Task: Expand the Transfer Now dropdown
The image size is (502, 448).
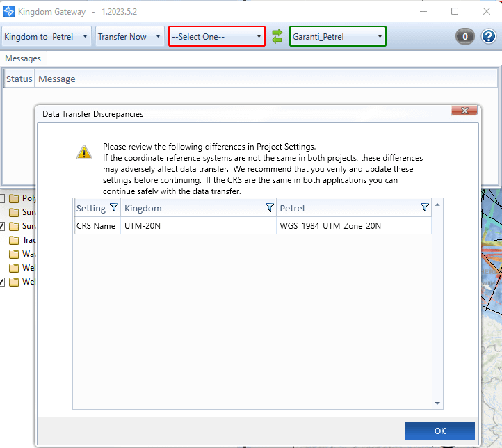Action: [129, 37]
